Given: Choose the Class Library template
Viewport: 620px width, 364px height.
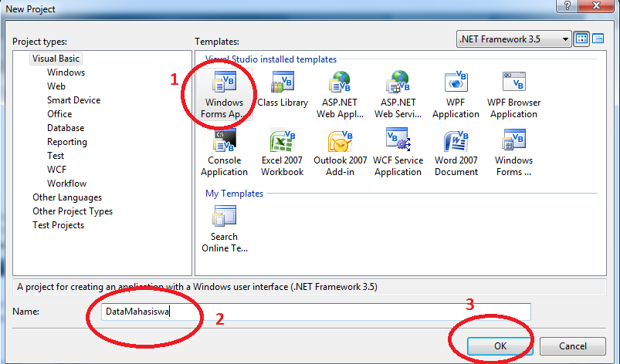Looking at the screenshot, I should point(283,89).
